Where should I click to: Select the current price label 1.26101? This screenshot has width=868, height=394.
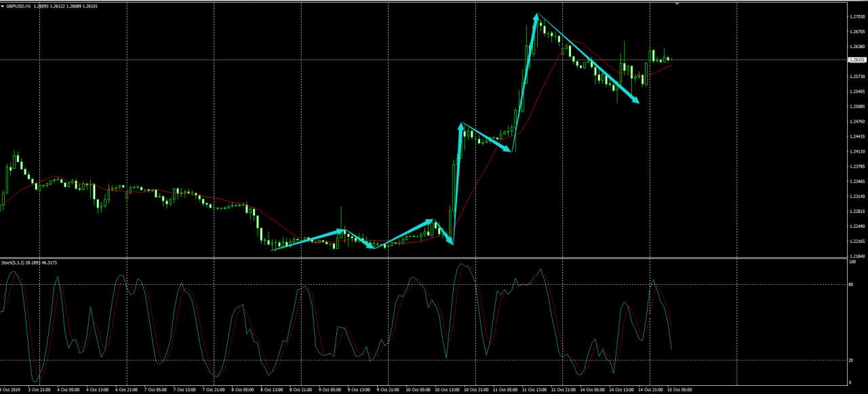857,60
